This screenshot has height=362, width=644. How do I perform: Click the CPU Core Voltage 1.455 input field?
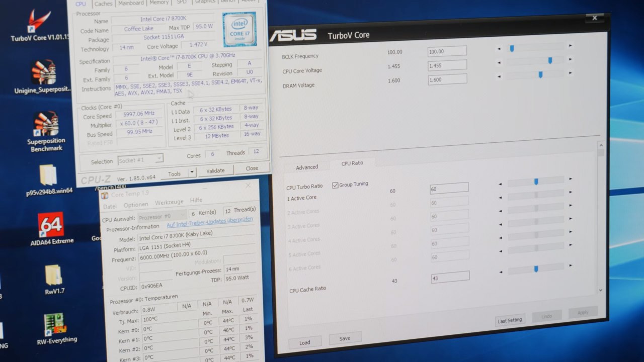pyautogui.click(x=447, y=65)
